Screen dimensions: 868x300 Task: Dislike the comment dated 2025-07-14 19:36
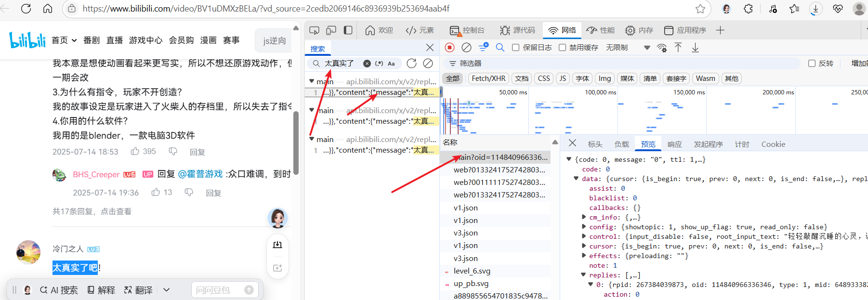189,192
